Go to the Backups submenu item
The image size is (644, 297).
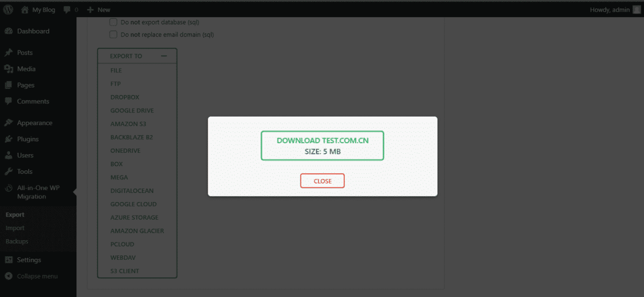point(17,241)
